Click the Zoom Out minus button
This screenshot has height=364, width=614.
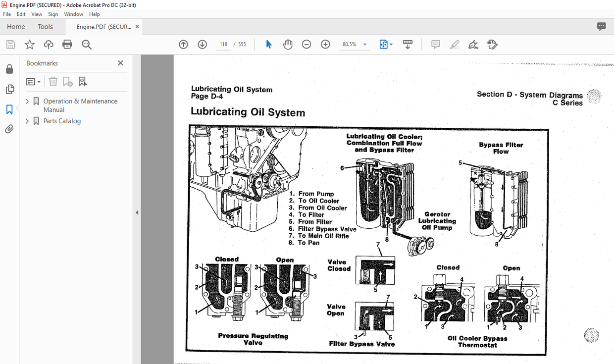click(x=307, y=44)
